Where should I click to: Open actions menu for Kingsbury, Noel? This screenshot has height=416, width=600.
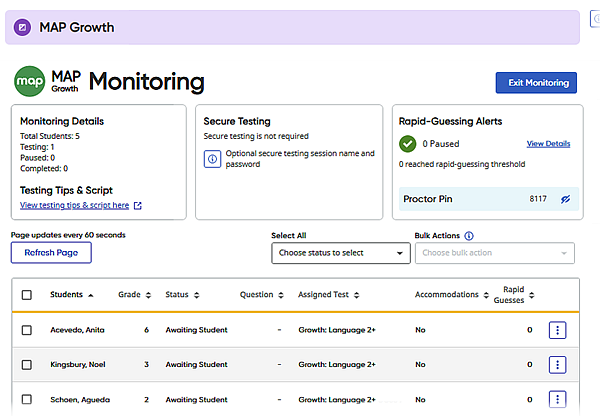coord(558,364)
